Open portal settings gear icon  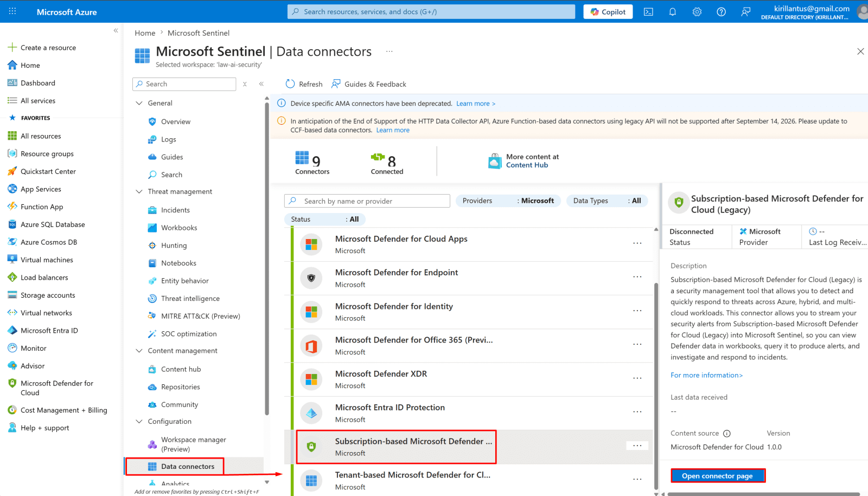697,12
